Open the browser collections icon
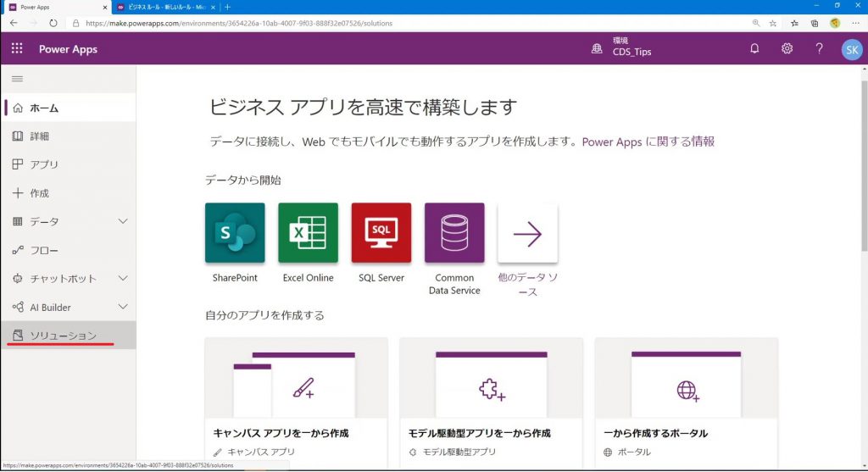Image resolution: width=868 pixels, height=472 pixels. pyautogui.click(x=815, y=23)
